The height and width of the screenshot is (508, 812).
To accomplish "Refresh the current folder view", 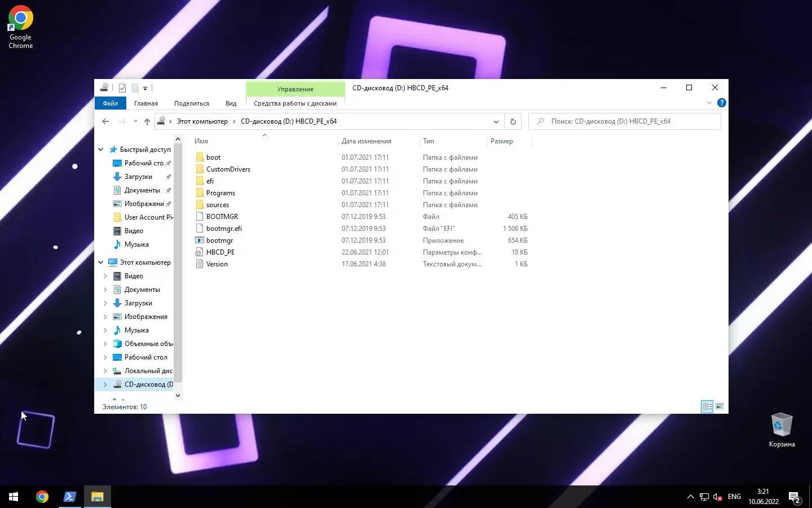I will tap(513, 121).
